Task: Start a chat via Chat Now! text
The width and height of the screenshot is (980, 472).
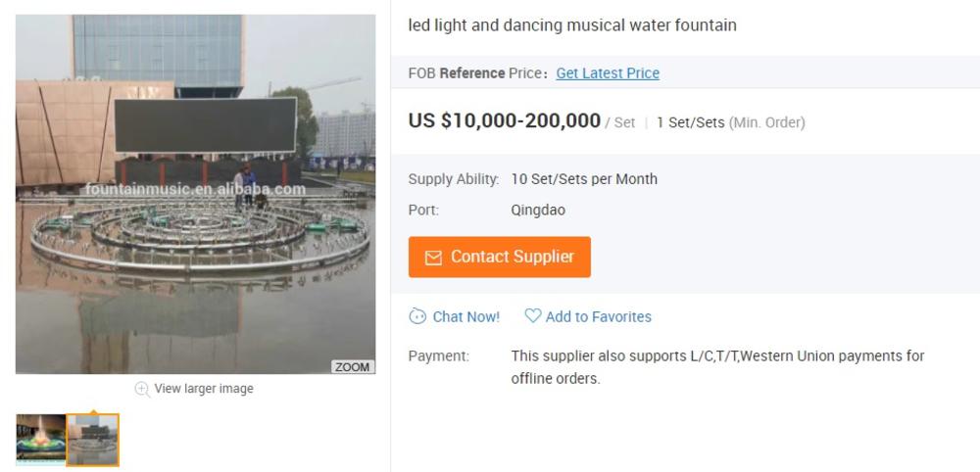Action: 465,316
